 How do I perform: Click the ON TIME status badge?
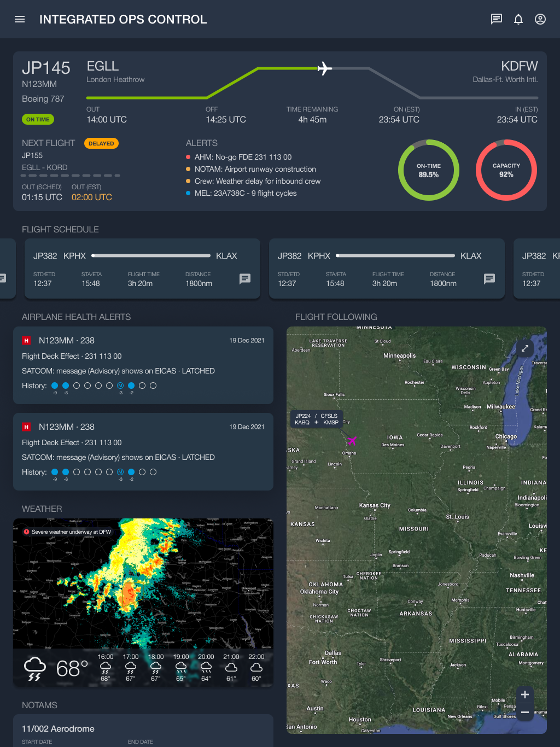coord(38,119)
